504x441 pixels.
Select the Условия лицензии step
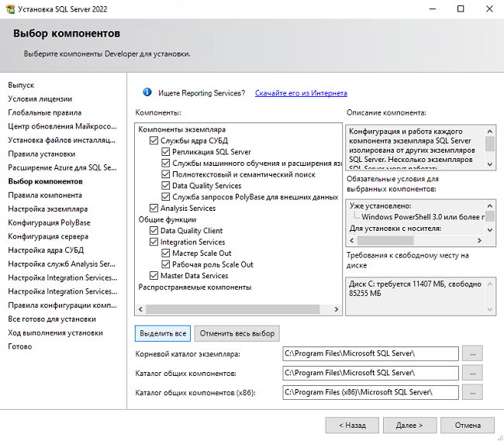40,99
